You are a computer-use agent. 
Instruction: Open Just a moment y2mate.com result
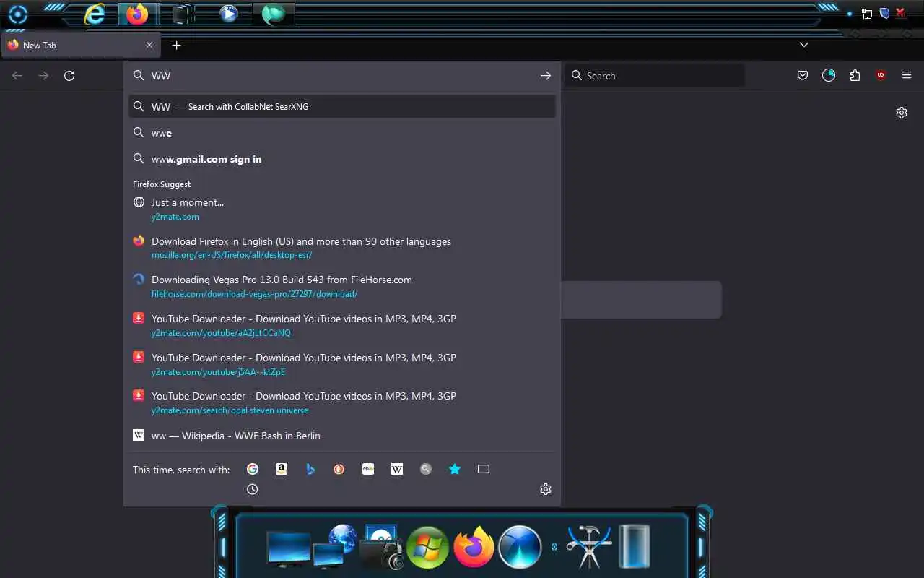pos(342,209)
